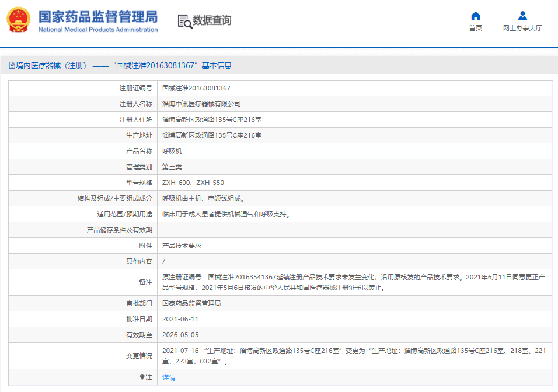Click the National Emblem logo icon
Image resolution: width=558 pixels, height=392 pixels.
point(19,21)
